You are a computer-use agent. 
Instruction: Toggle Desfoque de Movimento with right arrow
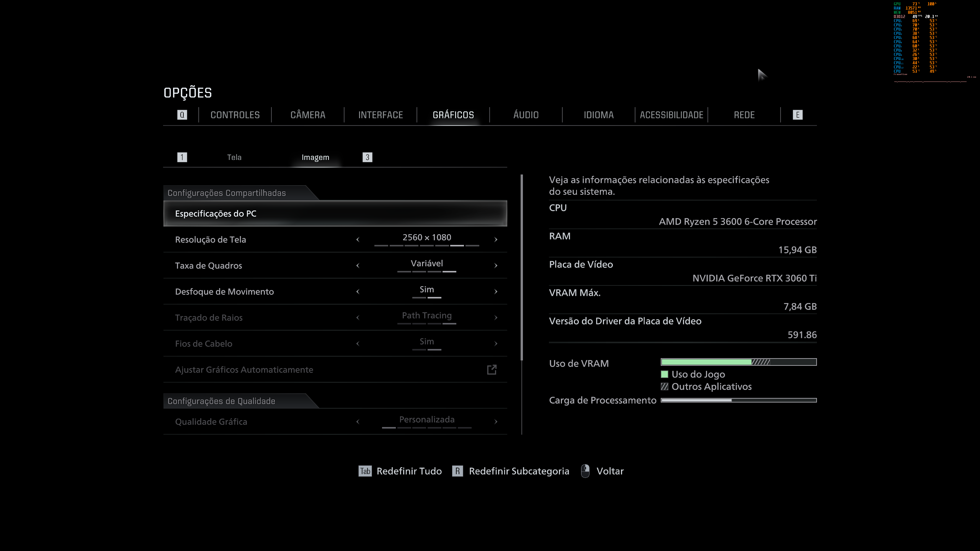496,292
